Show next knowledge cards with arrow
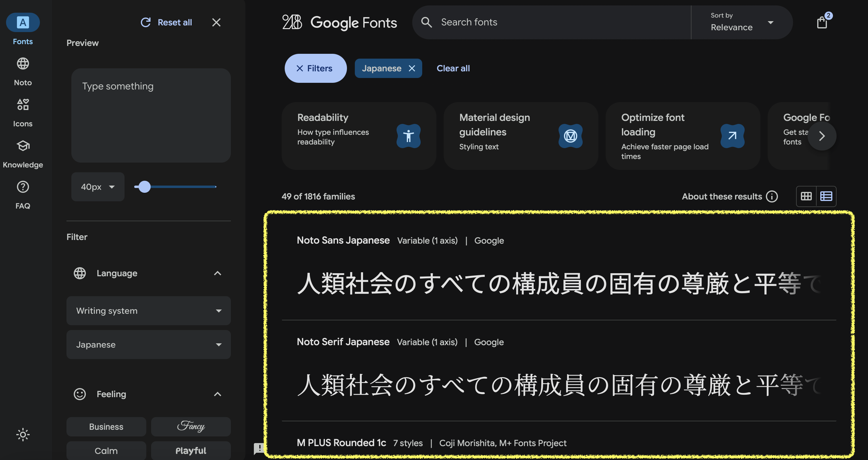The height and width of the screenshot is (460, 868). point(822,136)
